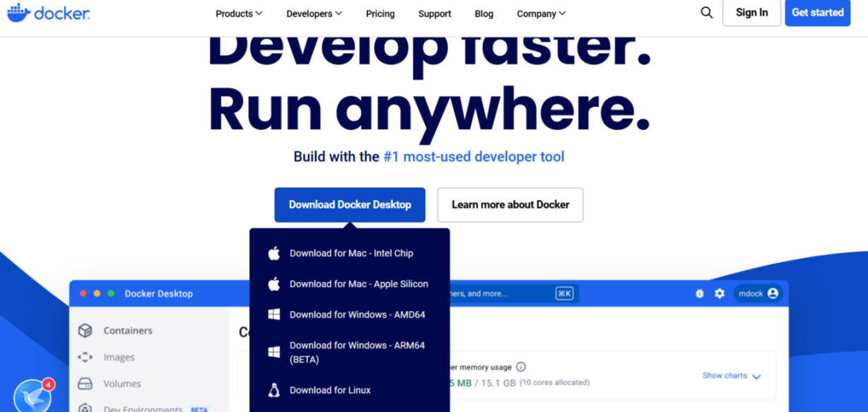Click the memory usage info icon
The image size is (868, 412).
click(521, 367)
